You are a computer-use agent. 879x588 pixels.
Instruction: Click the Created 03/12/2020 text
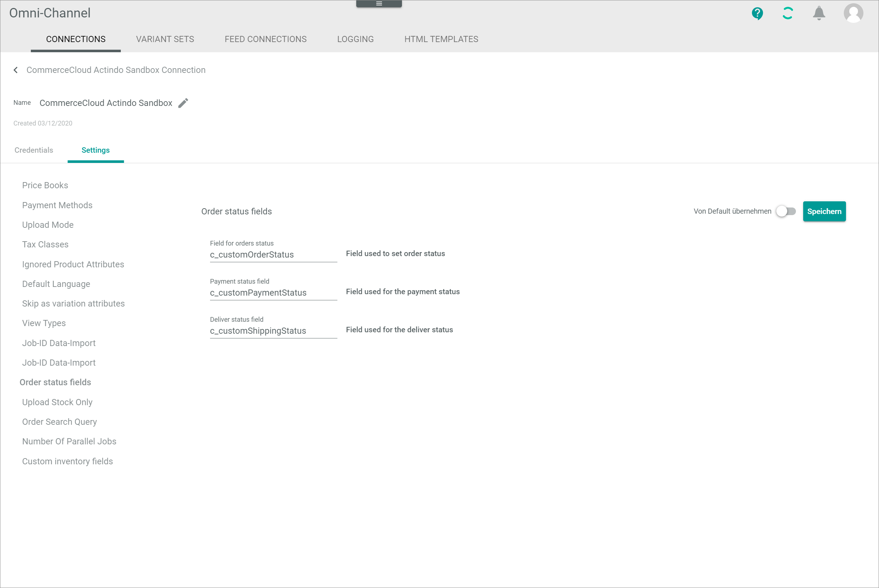[43, 123]
